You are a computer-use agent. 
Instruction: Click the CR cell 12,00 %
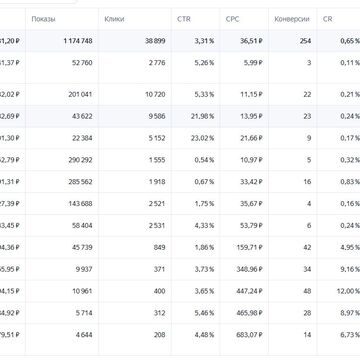(x=348, y=291)
